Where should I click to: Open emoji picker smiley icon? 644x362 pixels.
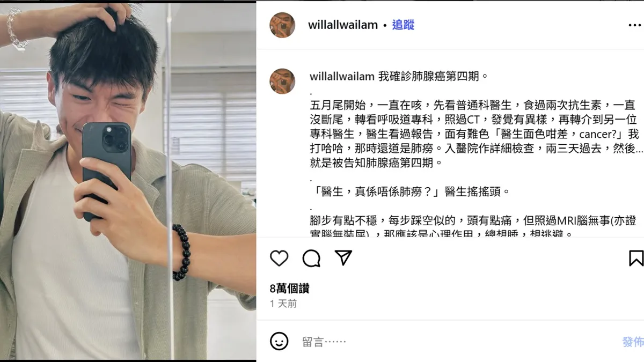279,341
